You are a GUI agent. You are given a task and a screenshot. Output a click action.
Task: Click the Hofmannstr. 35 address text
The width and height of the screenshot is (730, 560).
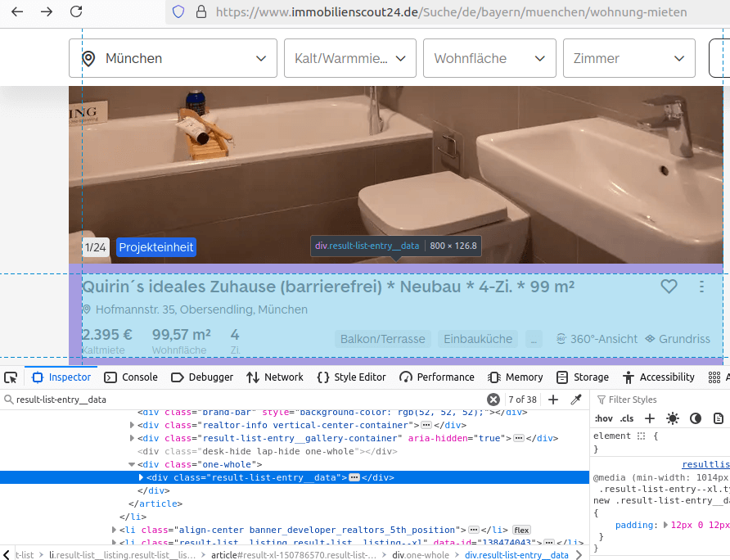201,309
